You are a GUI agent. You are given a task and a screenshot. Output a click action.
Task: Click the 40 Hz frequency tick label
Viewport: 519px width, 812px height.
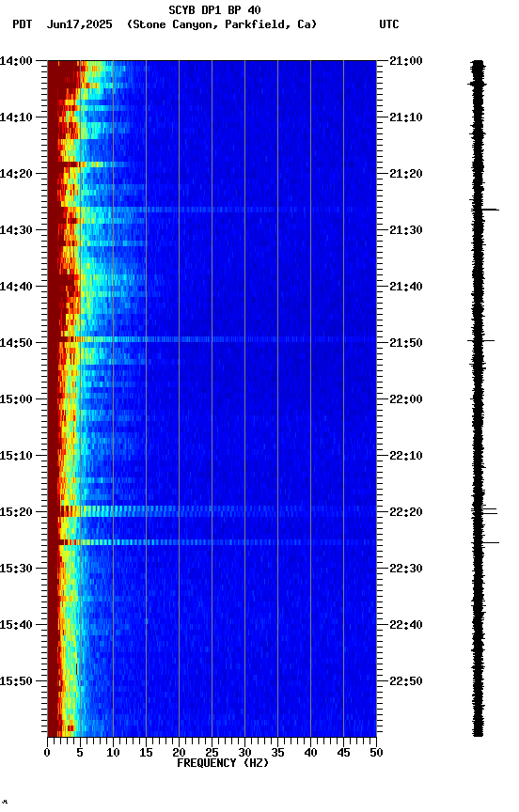pos(311,753)
